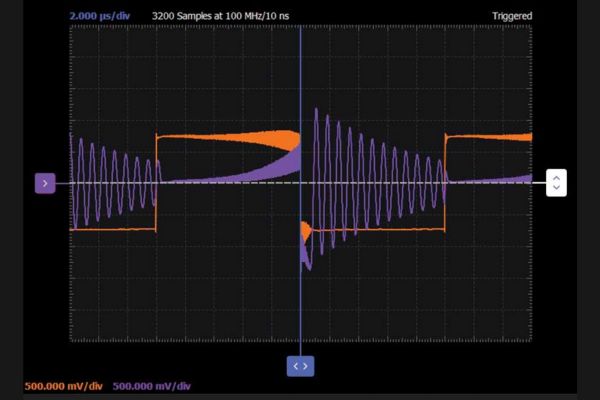Click the right arrow on horizontal position handle
This screenshot has width=600, height=400.
(x=306, y=366)
